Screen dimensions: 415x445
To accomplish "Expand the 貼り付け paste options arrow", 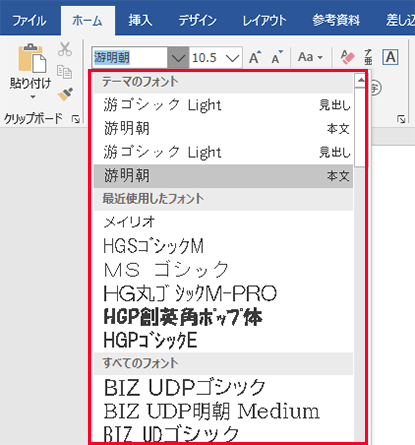I will [32, 97].
